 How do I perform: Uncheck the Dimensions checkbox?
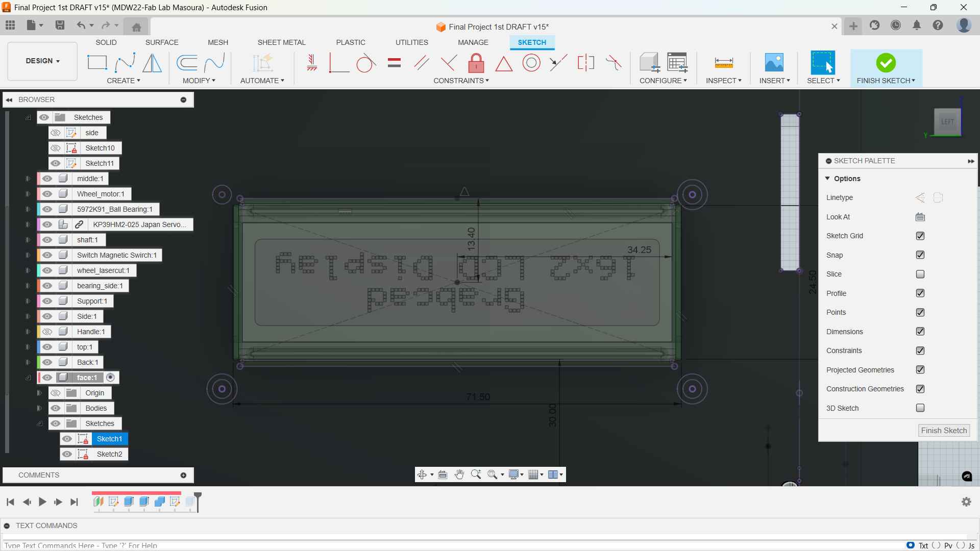(x=920, y=332)
